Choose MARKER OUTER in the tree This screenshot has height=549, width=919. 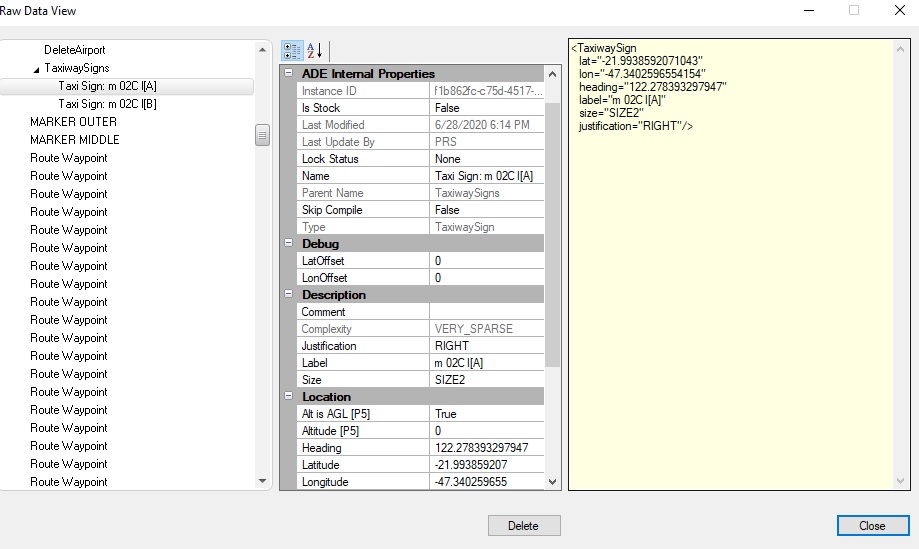point(73,122)
